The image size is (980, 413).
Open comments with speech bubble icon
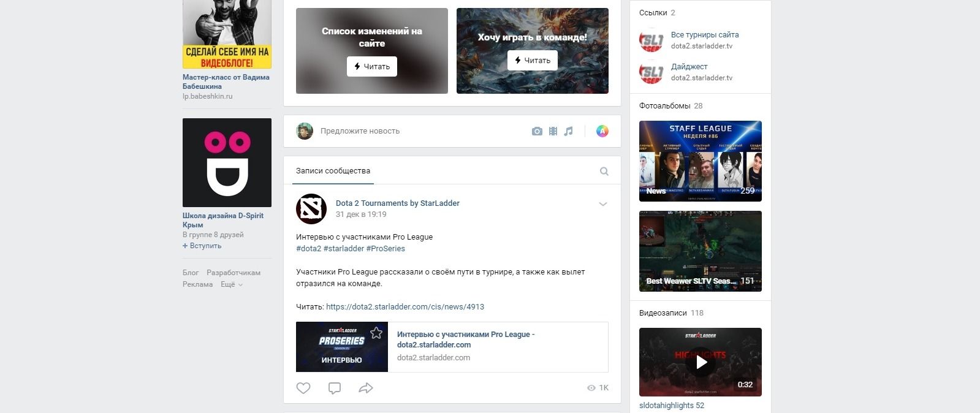click(x=335, y=388)
